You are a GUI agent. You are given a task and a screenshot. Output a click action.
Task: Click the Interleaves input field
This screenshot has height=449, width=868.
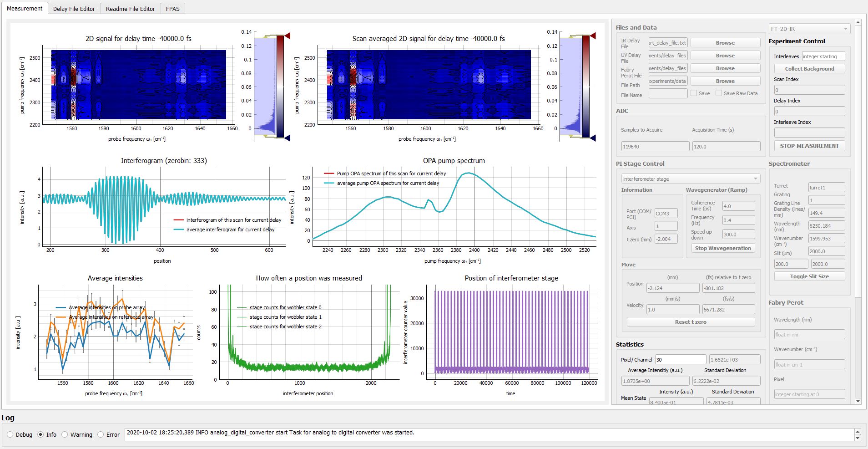pyautogui.click(x=823, y=56)
